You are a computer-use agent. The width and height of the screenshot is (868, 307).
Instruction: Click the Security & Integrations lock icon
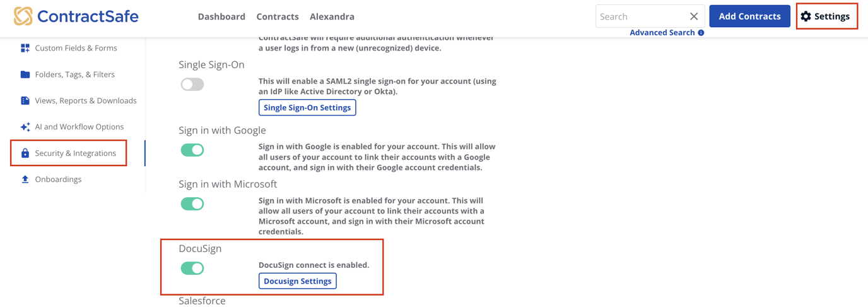[x=25, y=153]
